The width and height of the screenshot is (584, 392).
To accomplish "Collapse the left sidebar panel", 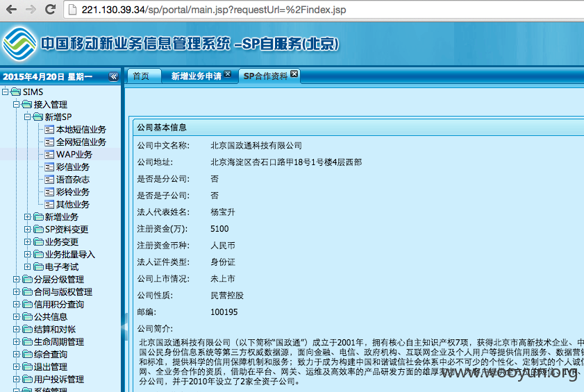I will [x=113, y=77].
